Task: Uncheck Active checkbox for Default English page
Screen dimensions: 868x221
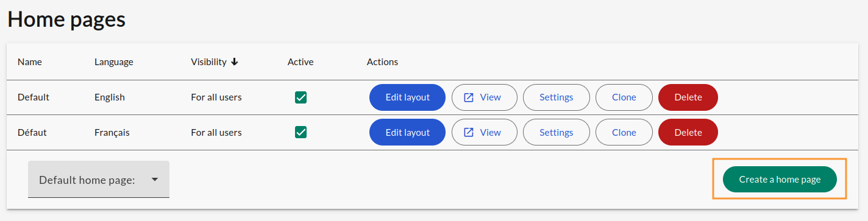Action: [x=301, y=97]
